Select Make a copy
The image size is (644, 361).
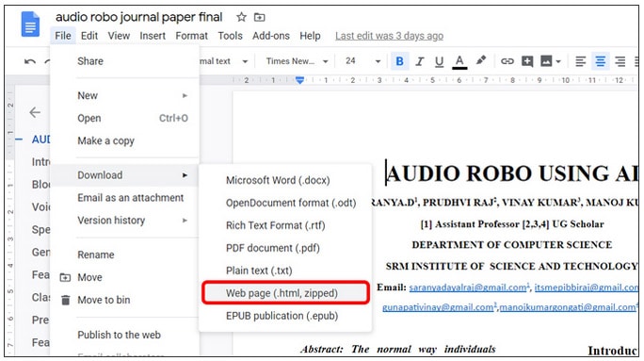coord(125,140)
